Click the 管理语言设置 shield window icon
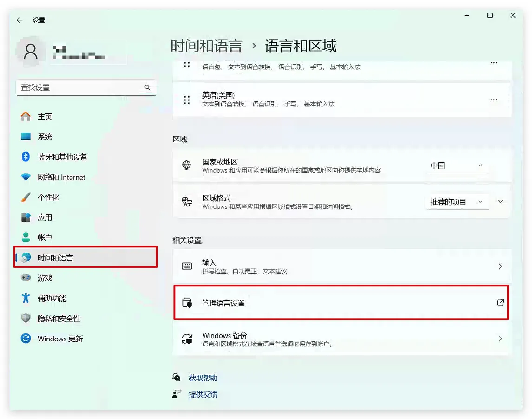Image resolution: width=532 pixels, height=419 pixels. coord(187,303)
